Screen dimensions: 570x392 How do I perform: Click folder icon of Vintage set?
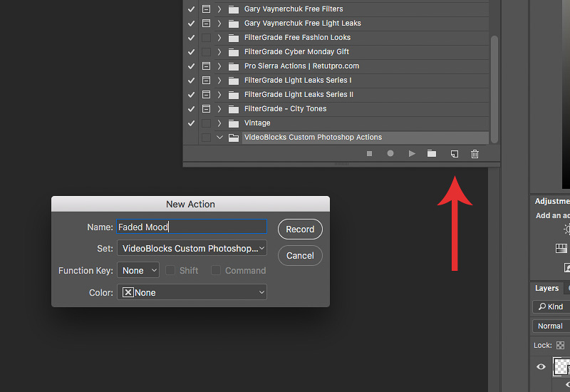(x=234, y=123)
